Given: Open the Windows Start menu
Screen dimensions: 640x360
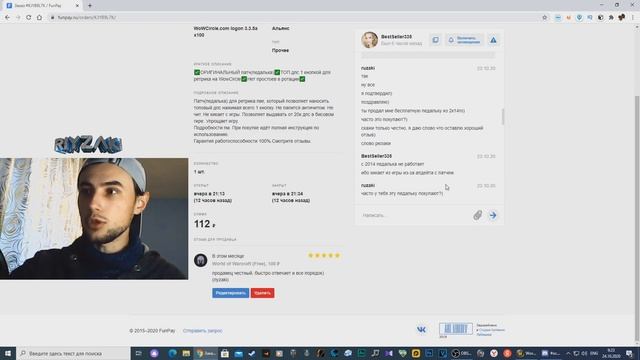Looking at the screenshot, I should (x=7, y=353).
